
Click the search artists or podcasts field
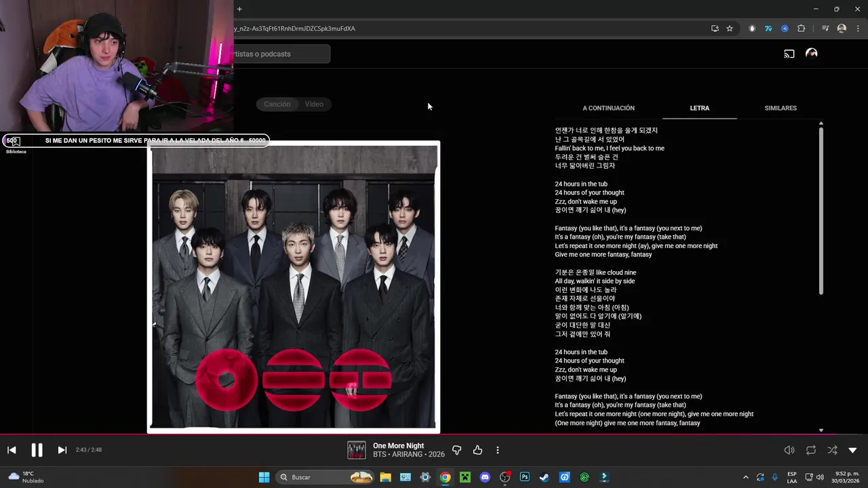click(281, 54)
